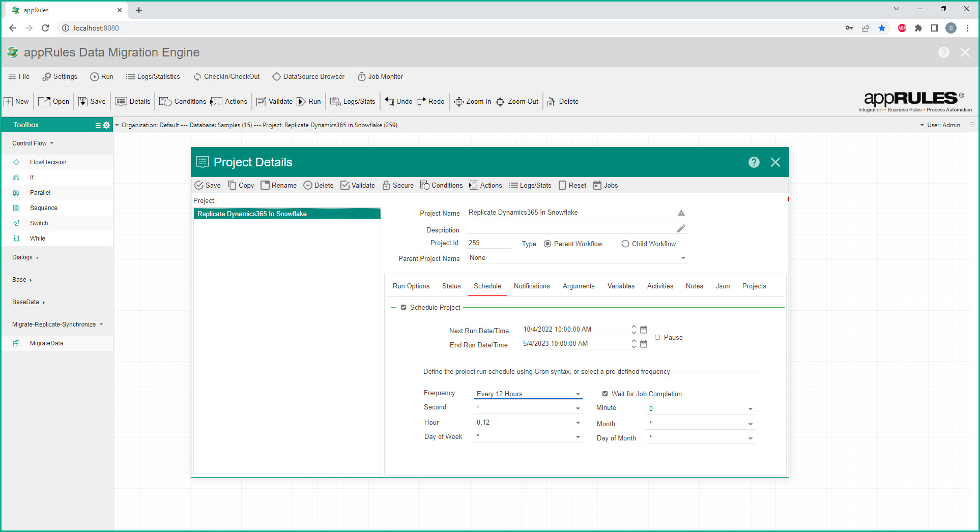Switch to the Arguments tab
Viewport: 980px width, 532px height.
(579, 286)
